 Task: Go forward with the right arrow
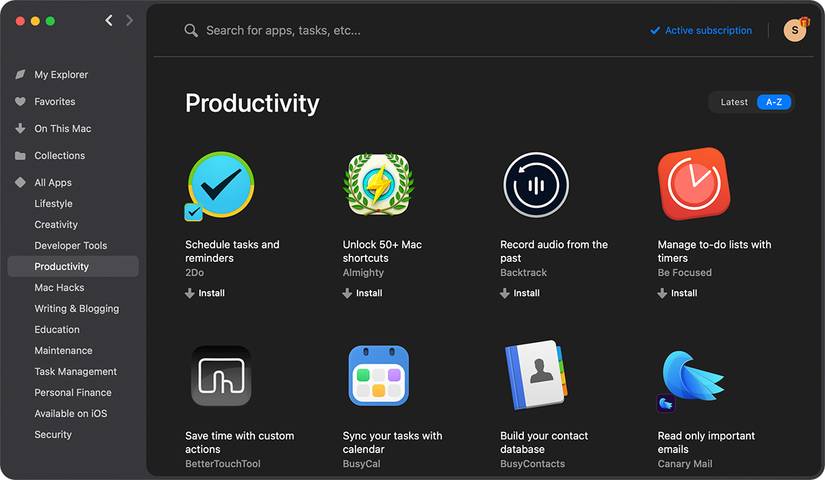(x=129, y=21)
